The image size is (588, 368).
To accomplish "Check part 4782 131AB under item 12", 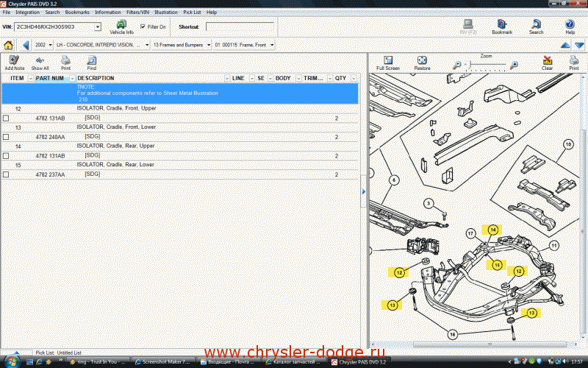I will point(6,118).
